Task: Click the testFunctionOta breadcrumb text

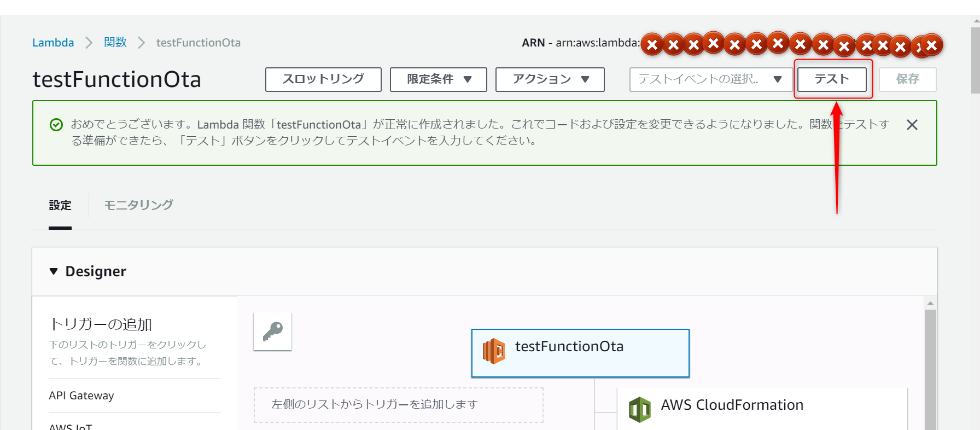Action: click(199, 43)
